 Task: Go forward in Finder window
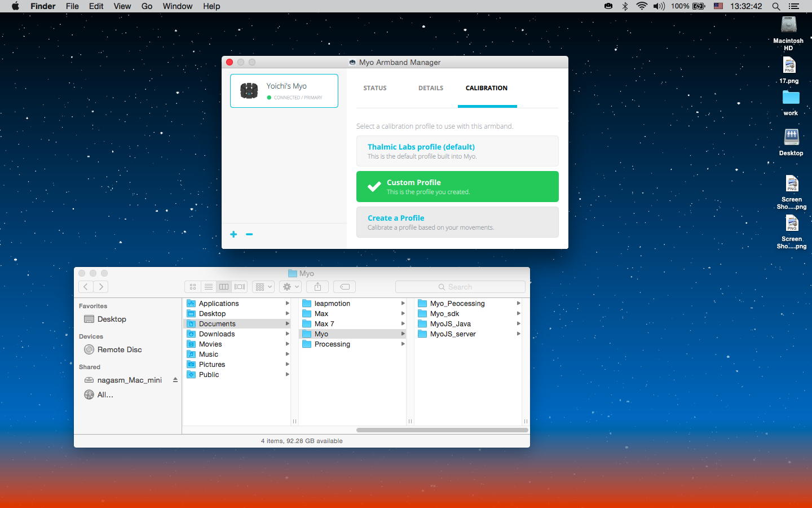coord(101,287)
